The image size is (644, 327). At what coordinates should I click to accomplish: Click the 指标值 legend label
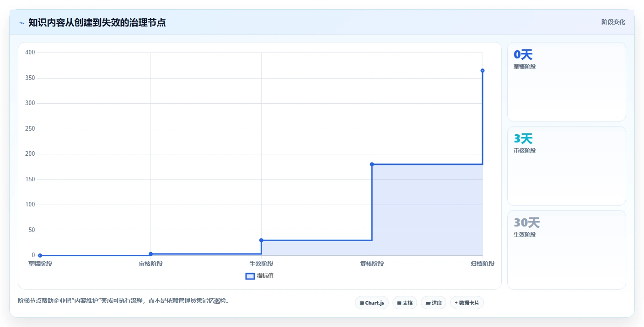coord(265,276)
